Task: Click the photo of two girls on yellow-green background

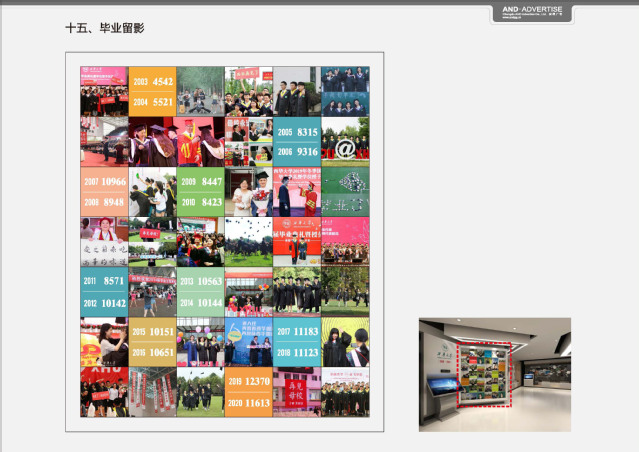Action: point(345,342)
